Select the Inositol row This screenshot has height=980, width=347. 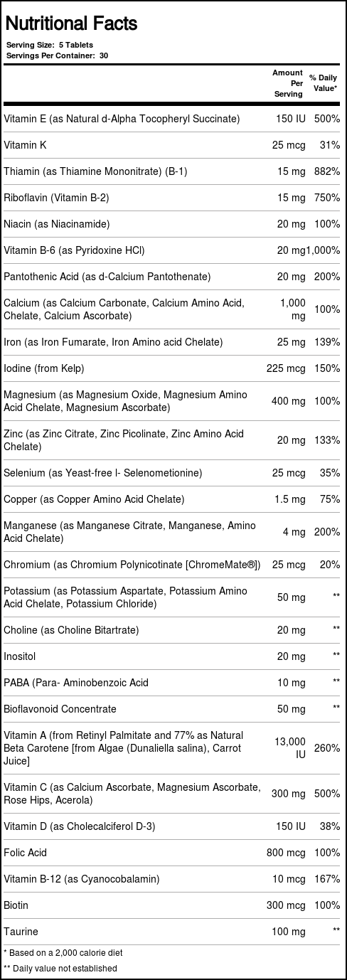(173, 656)
